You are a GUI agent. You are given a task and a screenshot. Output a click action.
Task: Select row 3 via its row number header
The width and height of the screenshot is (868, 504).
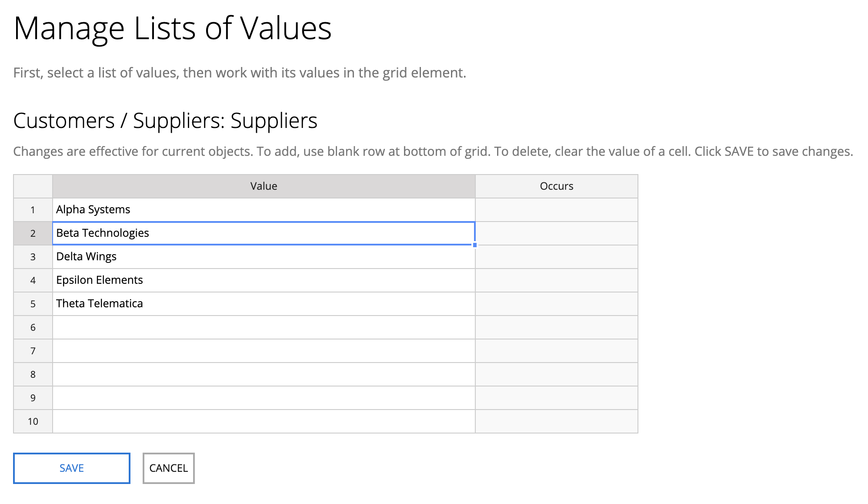tap(33, 257)
